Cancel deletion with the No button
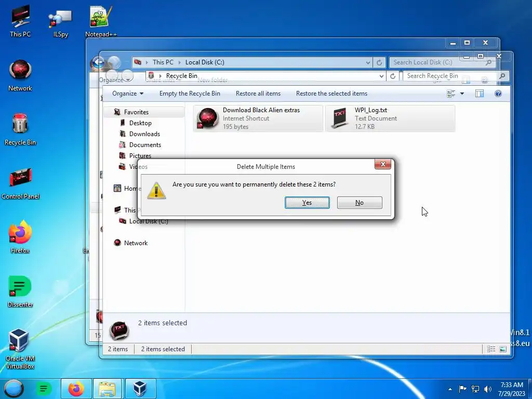532x399 pixels. (x=360, y=203)
